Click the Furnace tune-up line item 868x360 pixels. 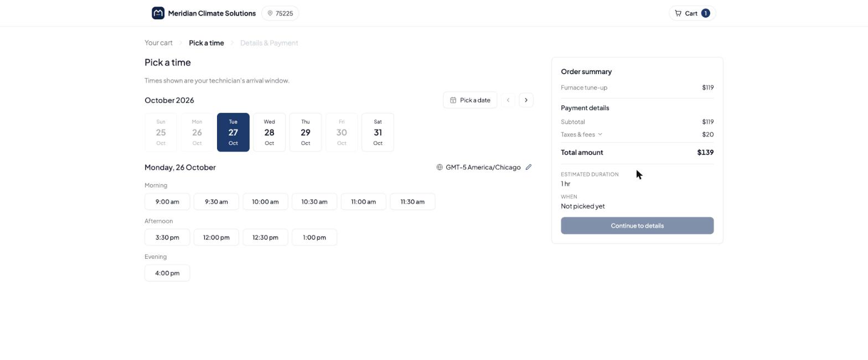(637, 87)
